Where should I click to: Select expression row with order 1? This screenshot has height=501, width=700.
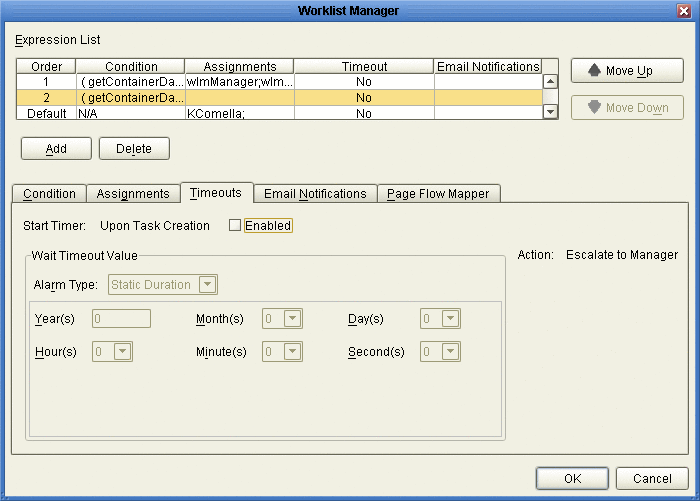(x=279, y=82)
